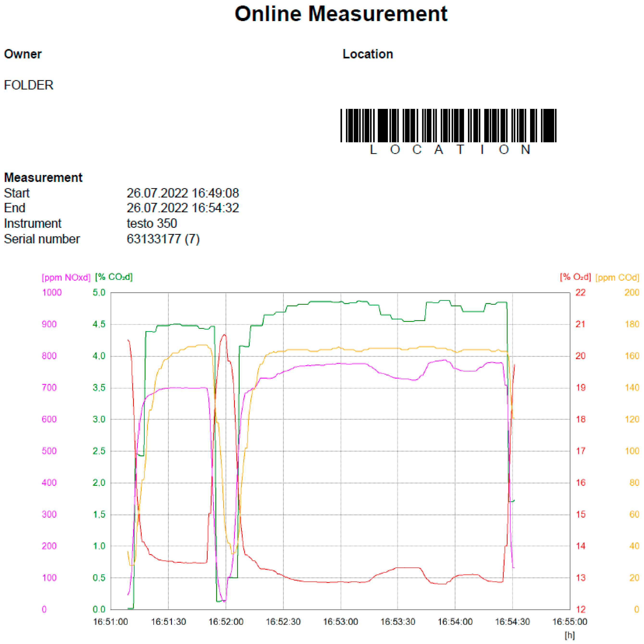Click the ppm COd axis legend label

(x=617, y=277)
